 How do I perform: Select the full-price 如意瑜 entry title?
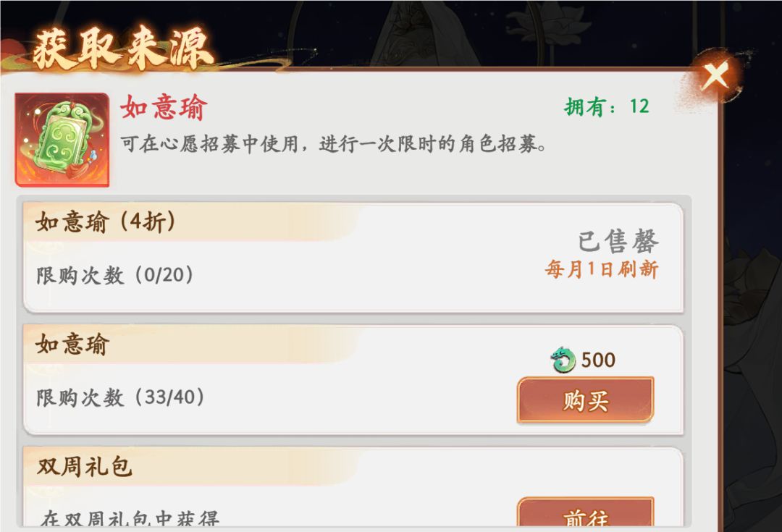tap(72, 345)
